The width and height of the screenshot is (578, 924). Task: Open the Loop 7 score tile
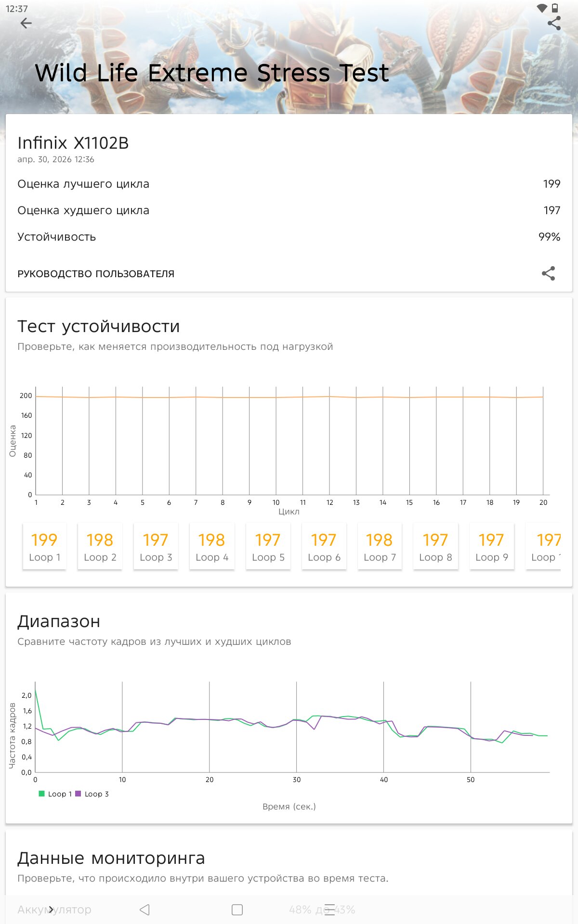click(x=380, y=547)
